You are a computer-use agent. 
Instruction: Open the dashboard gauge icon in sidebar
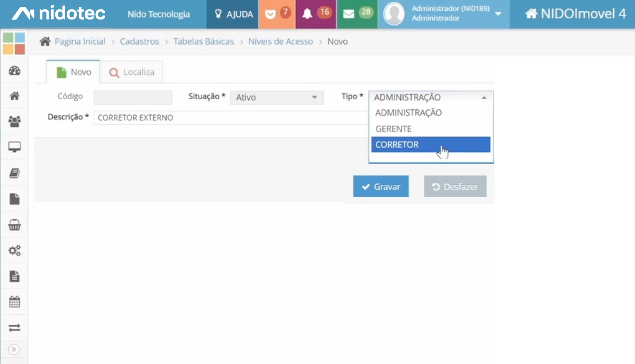[15, 71]
